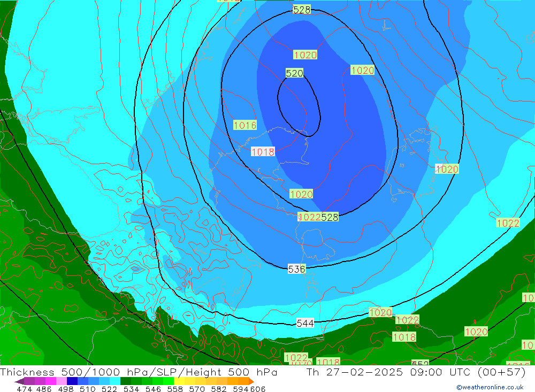Pick the cyan swatch in the legend bar
The width and height of the screenshot is (535, 392).
tap(115, 381)
